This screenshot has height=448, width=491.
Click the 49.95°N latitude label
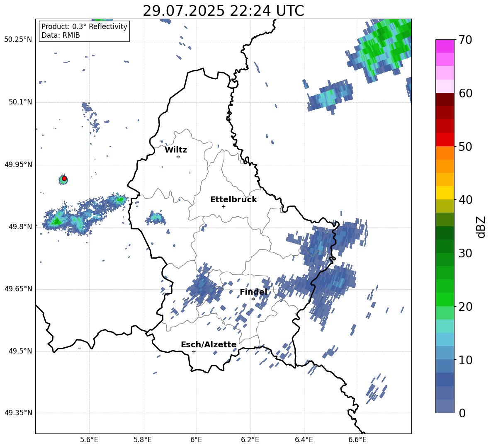point(18,165)
